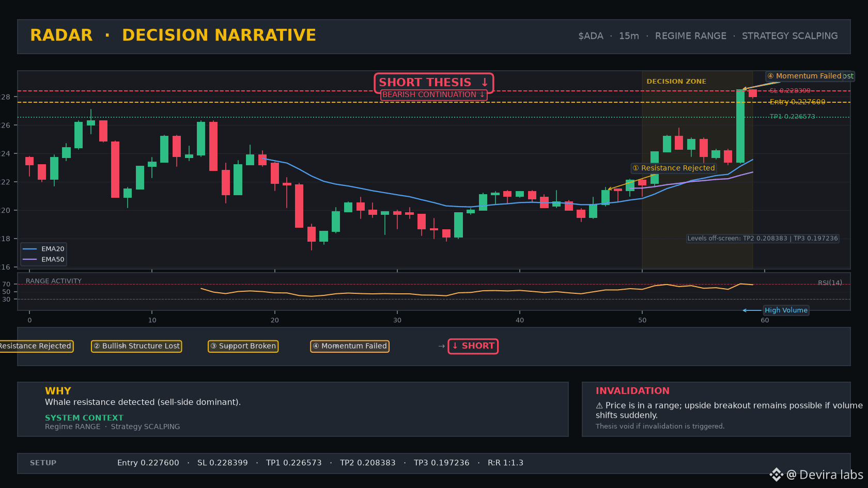Click the Resistance Rejected annotation on the chart
868x488 pixels.
pyautogui.click(x=674, y=168)
